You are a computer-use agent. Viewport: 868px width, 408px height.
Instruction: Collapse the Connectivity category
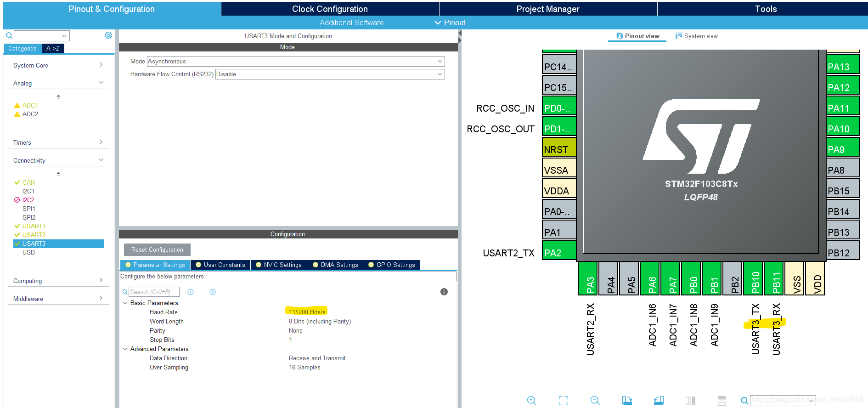click(58, 160)
